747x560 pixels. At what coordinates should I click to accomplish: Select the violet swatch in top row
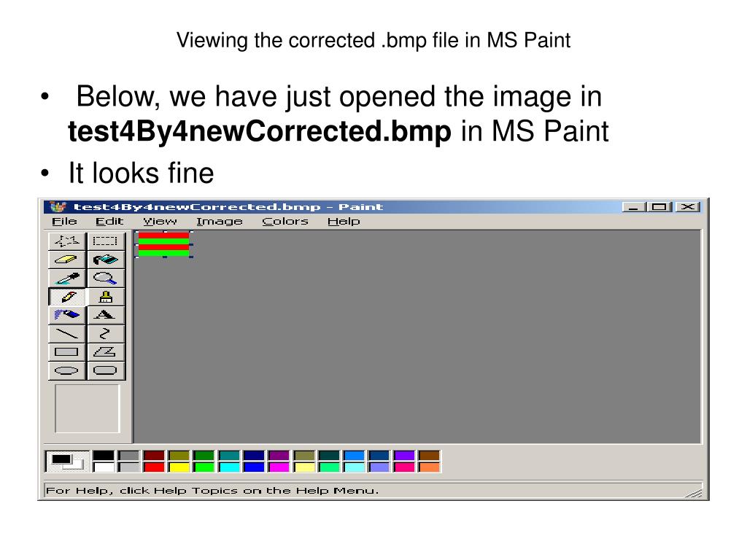pyautogui.click(x=404, y=456)
